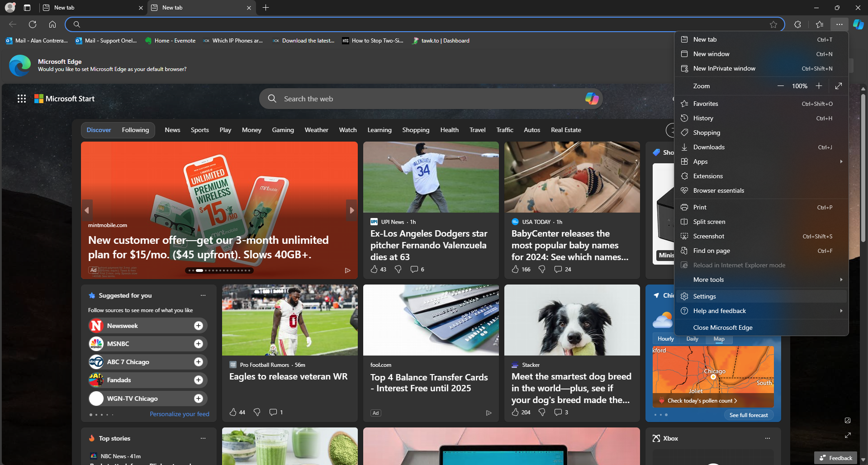Open Copilot sidebar icon
The height and width of the screenshot is (465, 868).
point(858,24)
